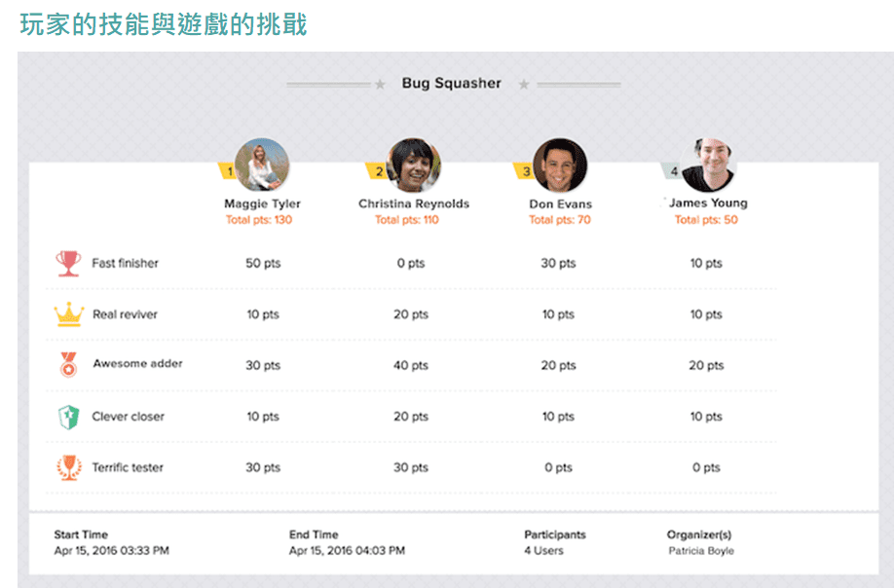
Task: Open Christina Reynolds' avatar
Action: (413, 165)
